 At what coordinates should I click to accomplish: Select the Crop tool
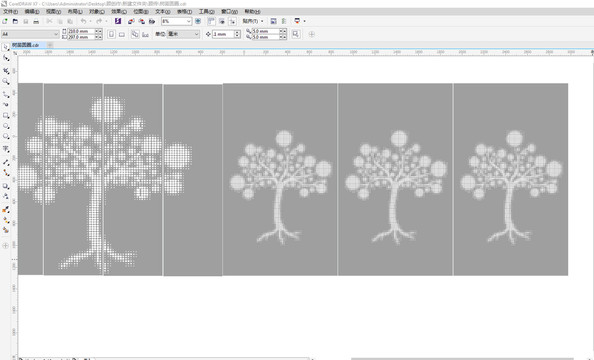pos(6,70)
